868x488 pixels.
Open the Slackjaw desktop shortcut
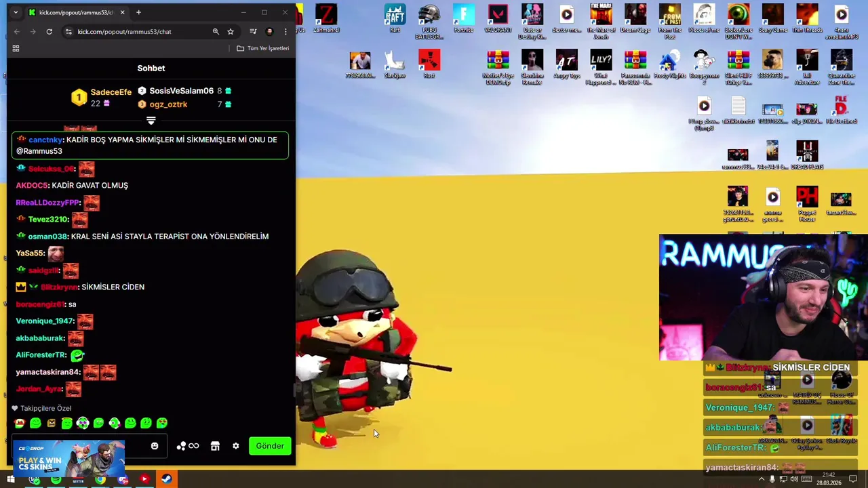click(x=395, y=64)
